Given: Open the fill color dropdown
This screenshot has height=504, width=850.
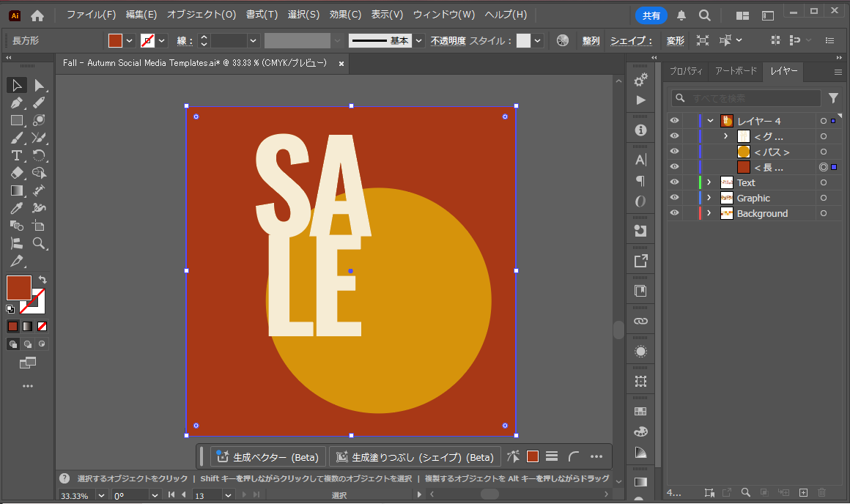Looking at the screenshot, I should [130, 40].
